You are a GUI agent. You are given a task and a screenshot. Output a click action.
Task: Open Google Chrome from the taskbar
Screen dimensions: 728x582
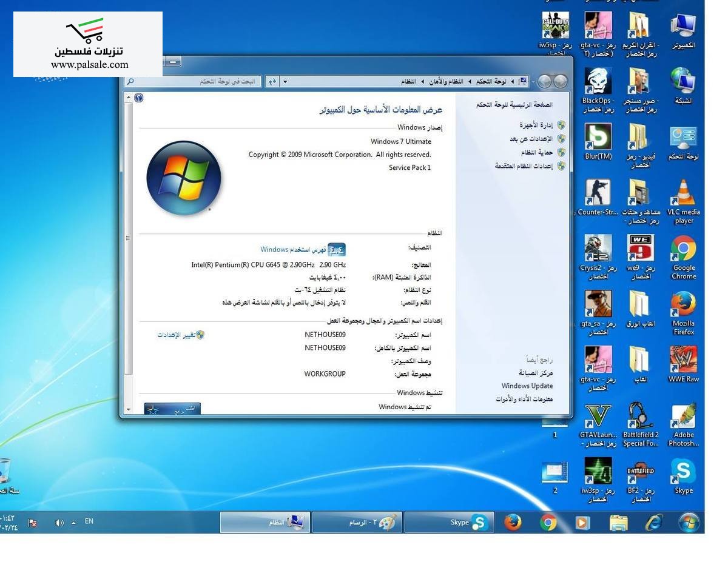point(548,522)
